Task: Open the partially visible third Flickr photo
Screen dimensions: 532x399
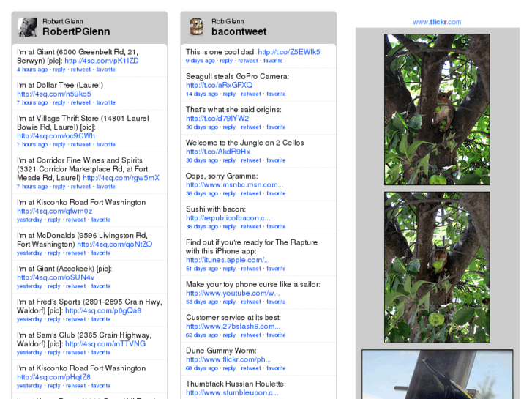Action: click(438, 374)
